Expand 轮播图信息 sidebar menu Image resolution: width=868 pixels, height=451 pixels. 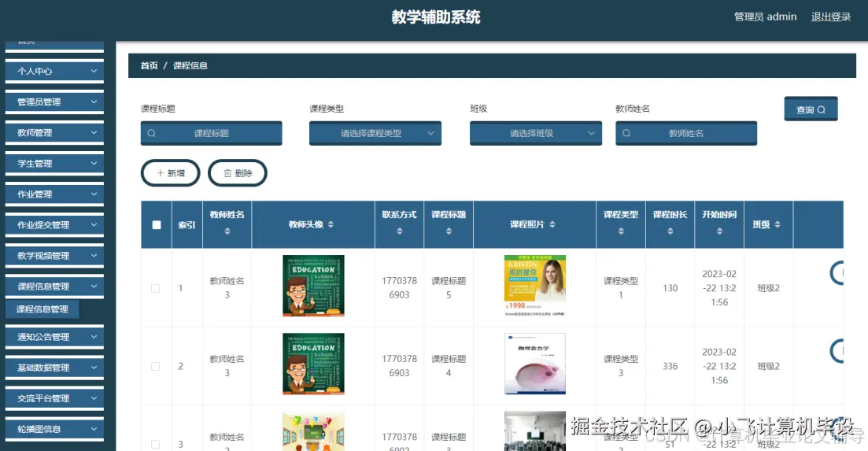[x=54, y=429]
